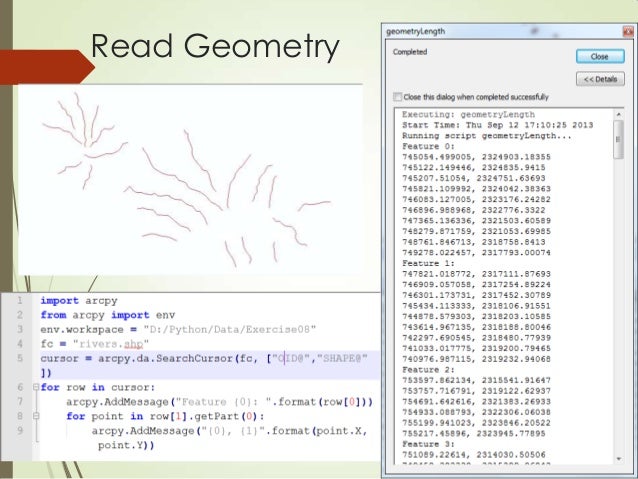This screenshot has width=638, height=479.
Task: Click line number 5 in code gutter
Action: click(20, 358)
